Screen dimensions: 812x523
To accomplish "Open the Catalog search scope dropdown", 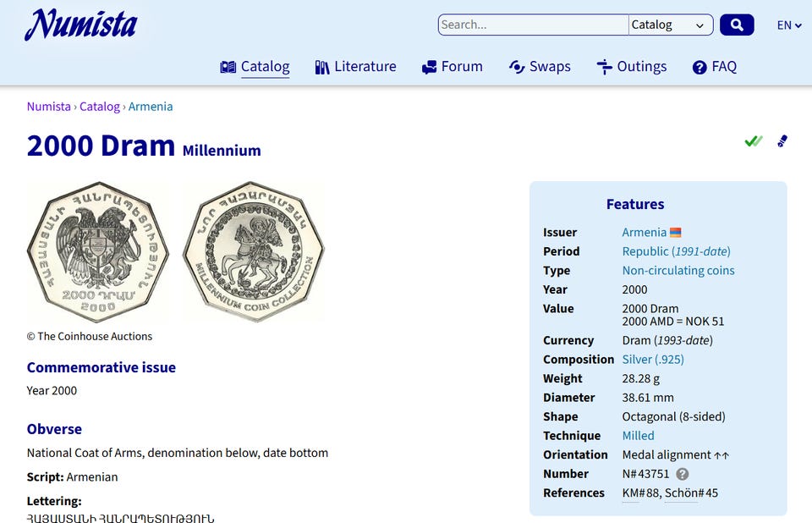I will click(x=671, y=25).
